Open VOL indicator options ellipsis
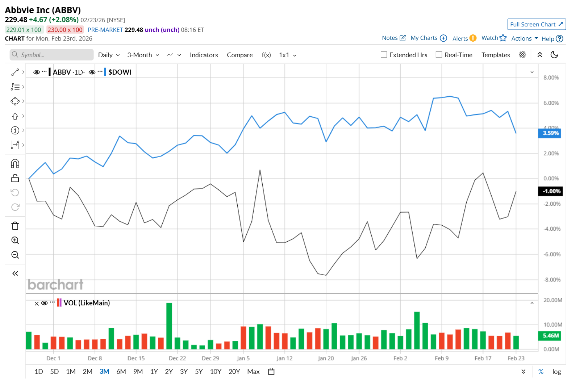The height and width of the screenshot is (380, 588). tap(53, 302)
